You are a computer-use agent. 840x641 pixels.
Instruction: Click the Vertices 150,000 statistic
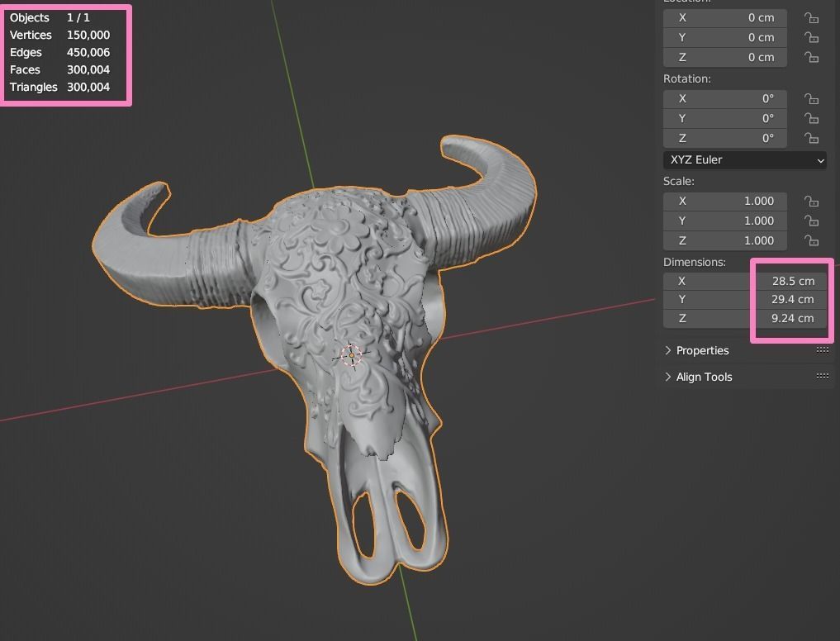click(x=59, y=35)
